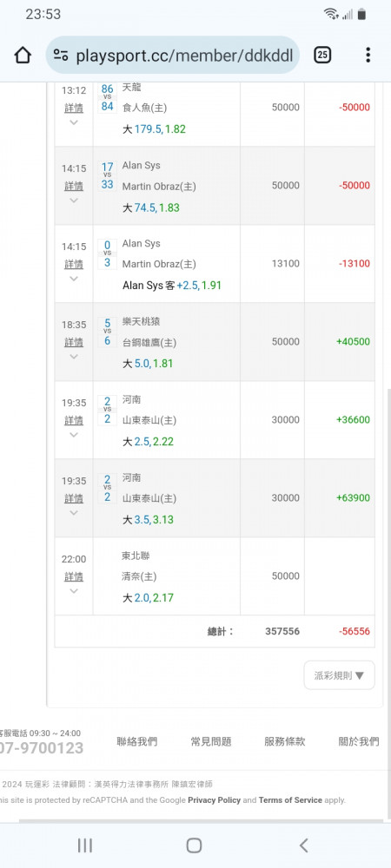The height and width of the screenshot is (868, 391).
Task: Tap the Android recent apps button
Action: point(85,845)
